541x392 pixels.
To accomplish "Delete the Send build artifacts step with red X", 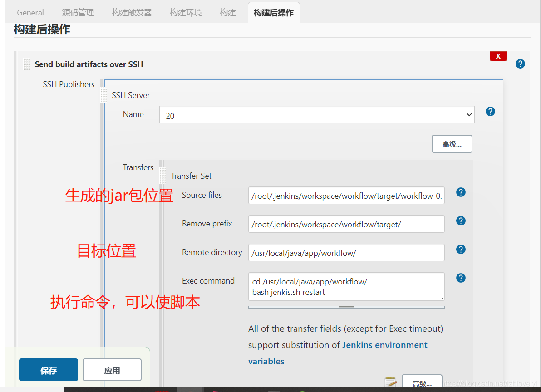I will (498, 56).
